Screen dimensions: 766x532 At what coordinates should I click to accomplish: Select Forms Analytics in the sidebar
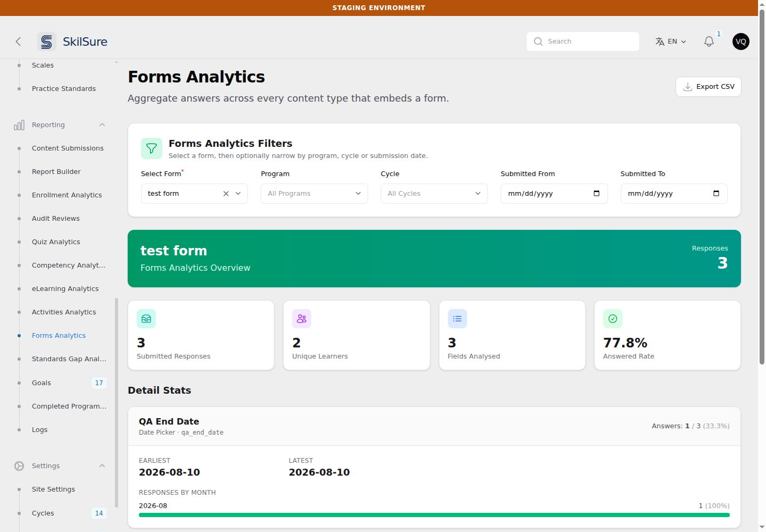point(59,336)
